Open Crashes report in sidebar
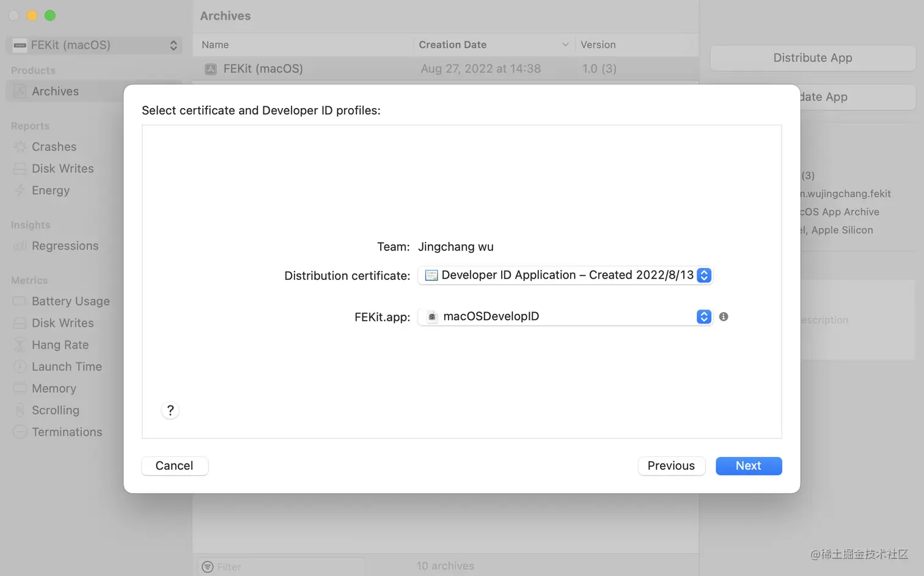The height and width of the screenshot is (576, 924). click(x=54, y=147)
